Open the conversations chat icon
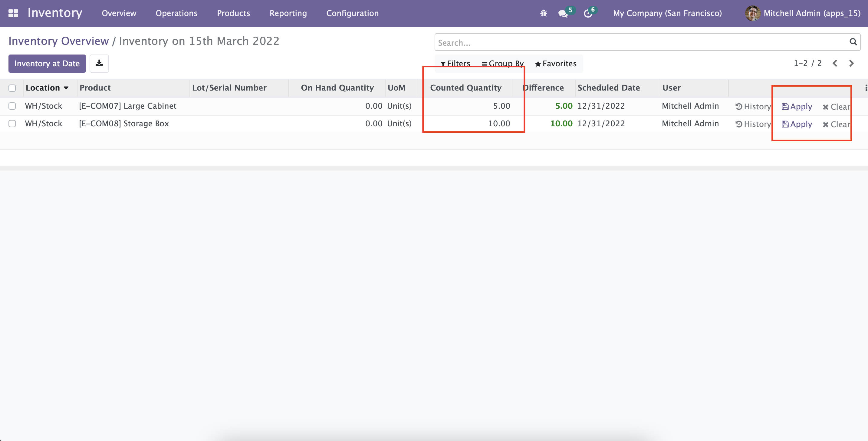Screen dimensions: 868x441 pyautogui.click(x=563, y=14)
